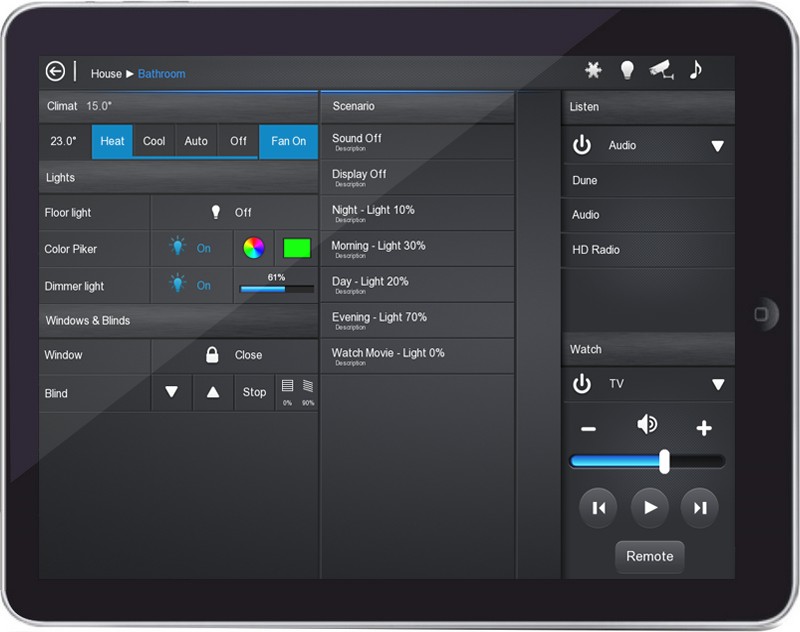Toggle the Dimmer light On switch
Image resolution: width=800 pixels, height=632 pixels.
coord(192,285)
